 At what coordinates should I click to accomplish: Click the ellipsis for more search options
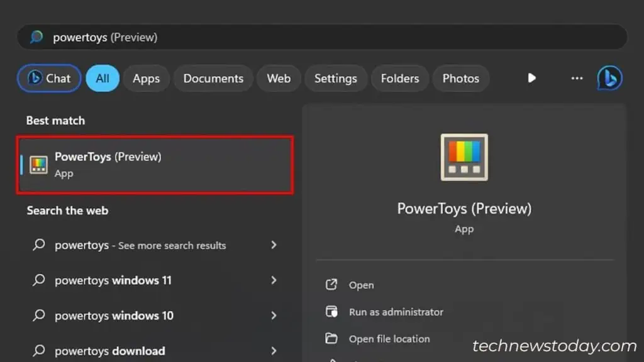(577, 78)
